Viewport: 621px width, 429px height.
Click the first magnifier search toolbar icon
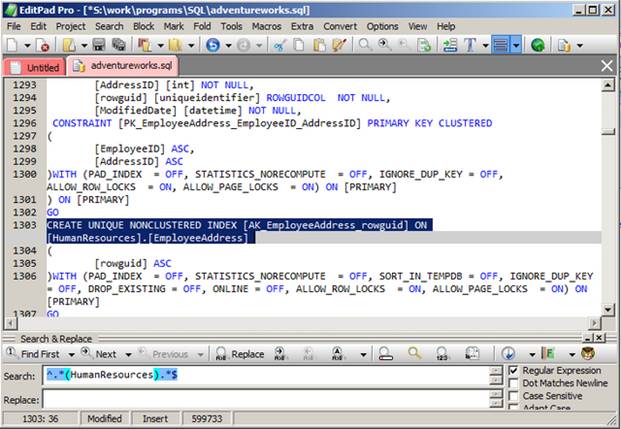tap(364, 45)
